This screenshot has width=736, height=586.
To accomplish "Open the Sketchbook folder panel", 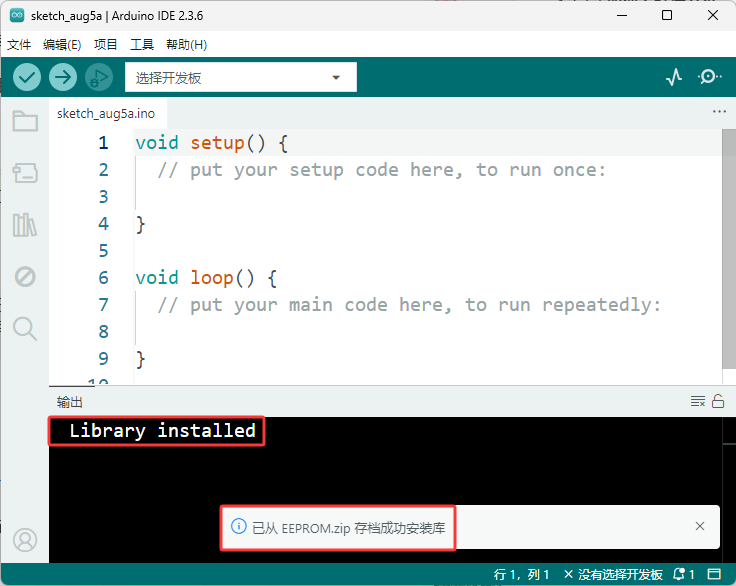I will point(25,121).
